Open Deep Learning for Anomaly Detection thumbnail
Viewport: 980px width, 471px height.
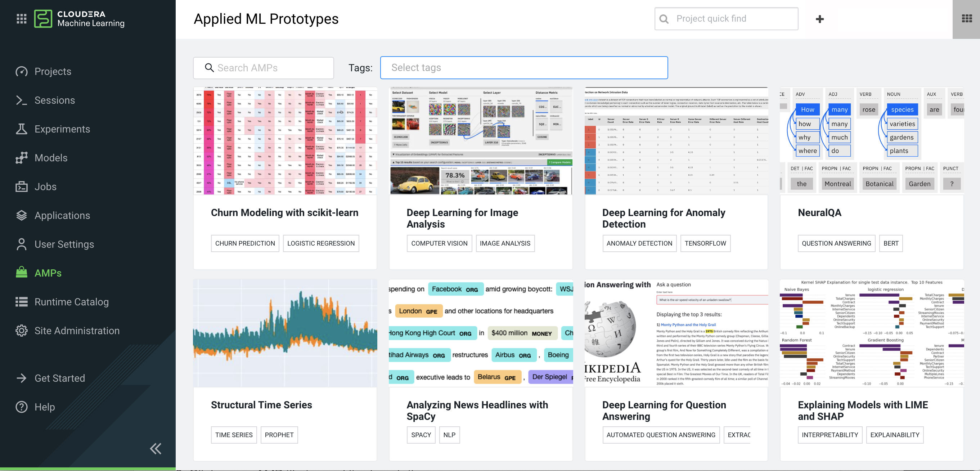676,141
